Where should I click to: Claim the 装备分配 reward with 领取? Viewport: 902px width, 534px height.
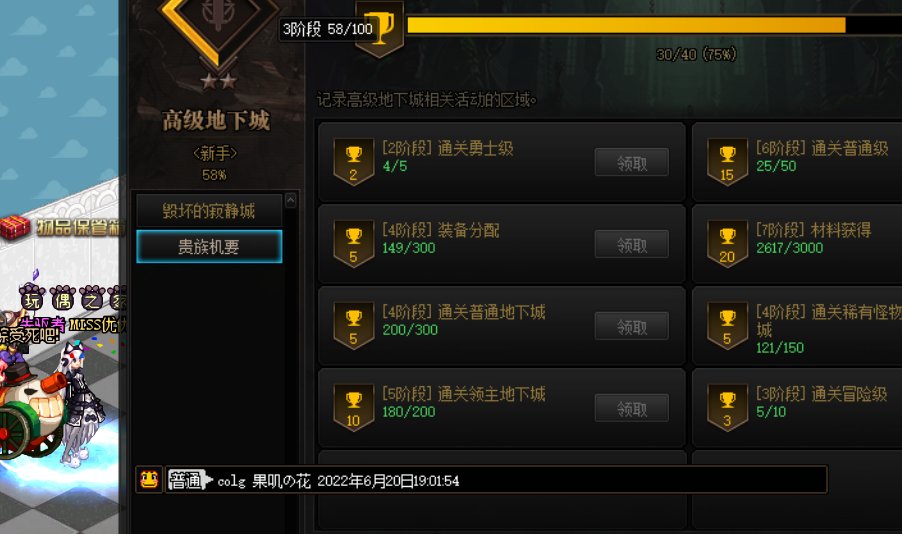coord(632,245)
